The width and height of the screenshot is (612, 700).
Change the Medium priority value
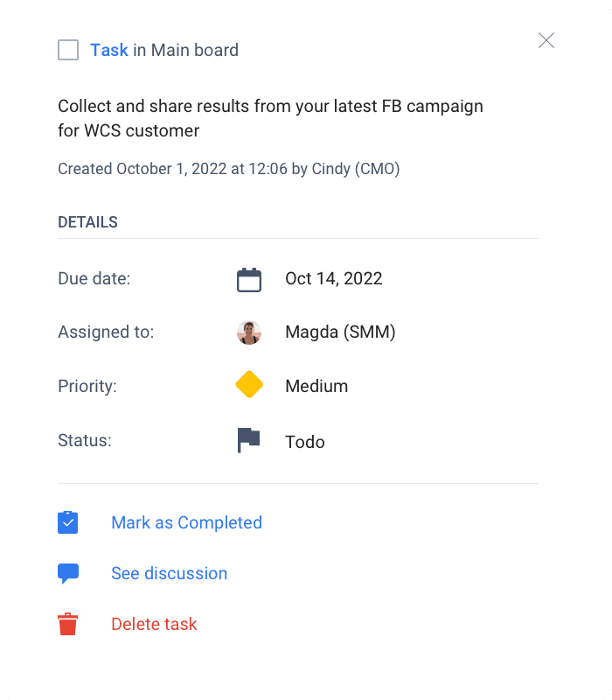tap(316, 386)
